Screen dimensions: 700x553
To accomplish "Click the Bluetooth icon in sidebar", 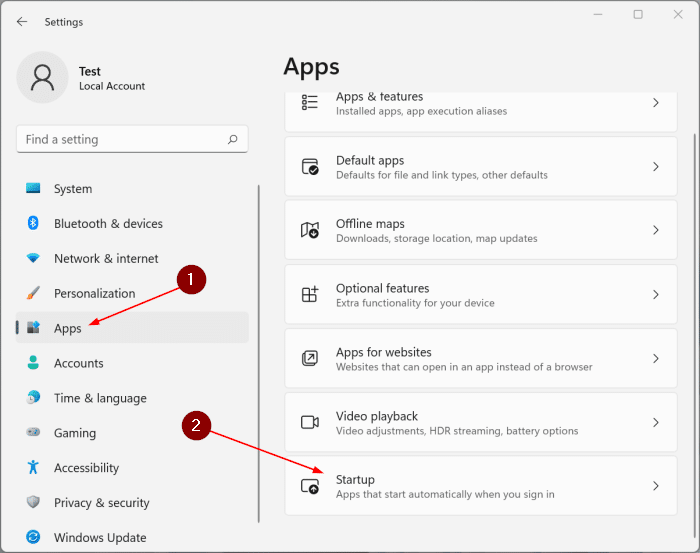I will point(33,223).
